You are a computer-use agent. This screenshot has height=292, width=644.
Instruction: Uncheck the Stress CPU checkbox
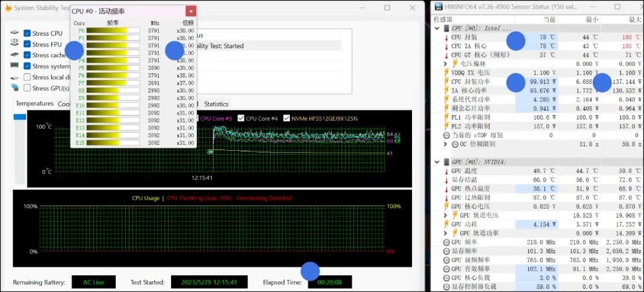(27, 33)
